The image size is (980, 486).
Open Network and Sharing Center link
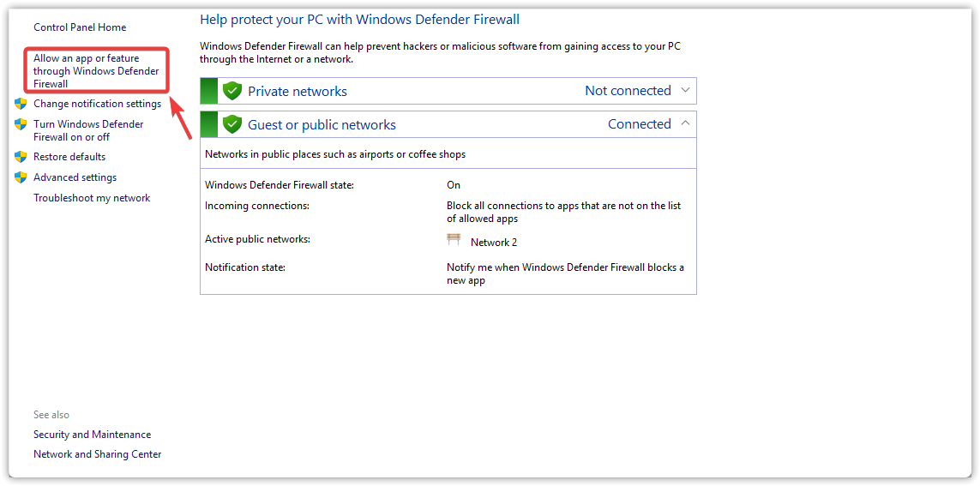tap(97, 454)
